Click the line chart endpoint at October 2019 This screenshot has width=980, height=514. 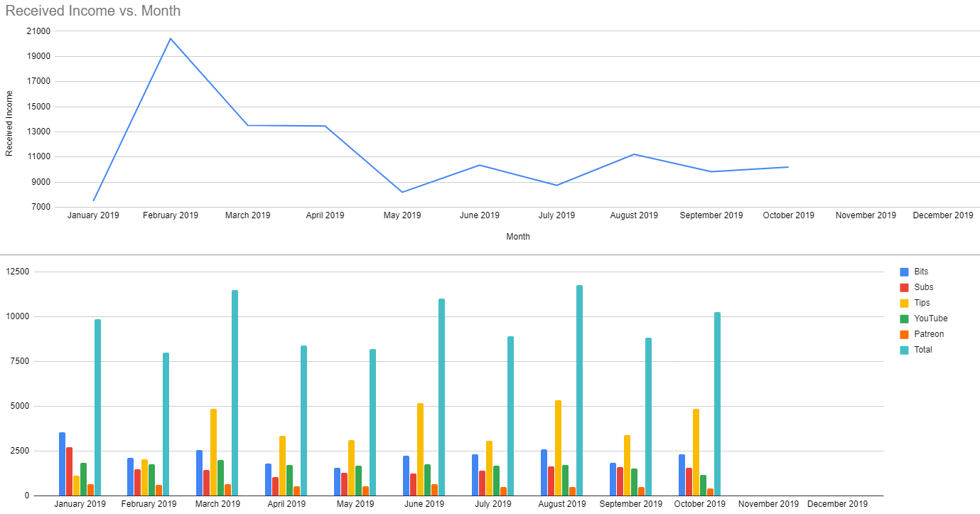(x=788, y=167)
